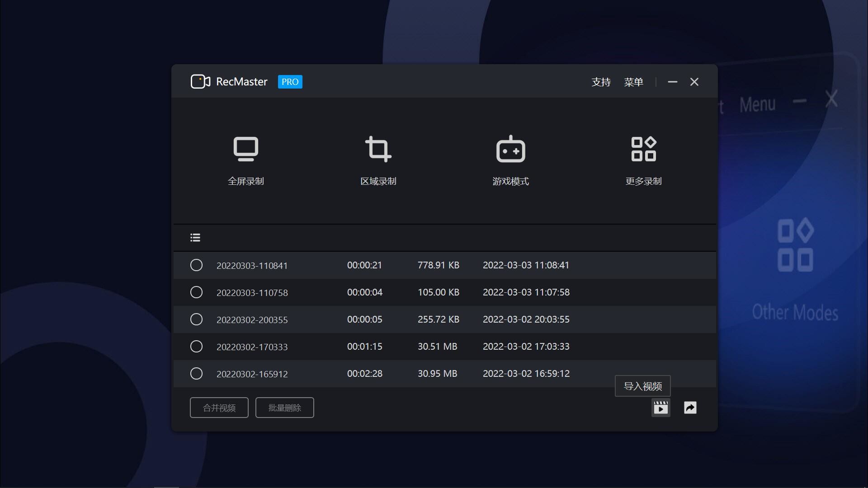
Task: Select radio button for 20220302-200355 recording
Action: [x=196, y=319]
